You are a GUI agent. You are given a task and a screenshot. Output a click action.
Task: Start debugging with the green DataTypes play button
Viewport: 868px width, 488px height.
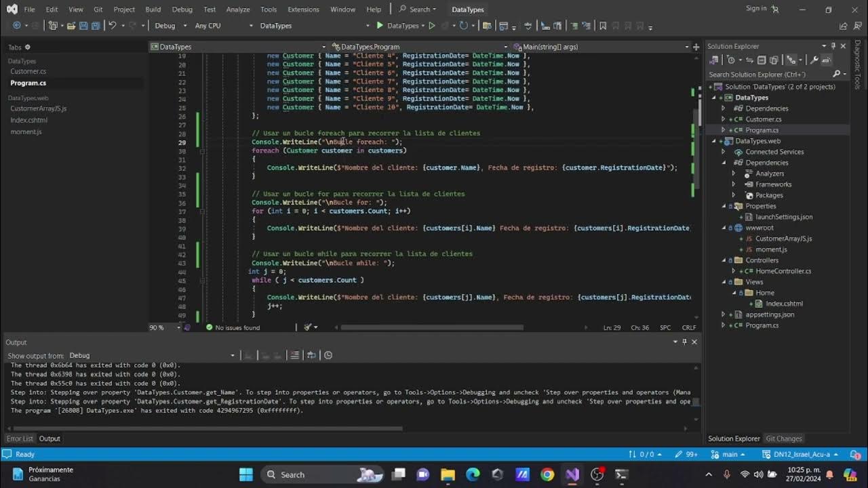[x=397, y=25]
